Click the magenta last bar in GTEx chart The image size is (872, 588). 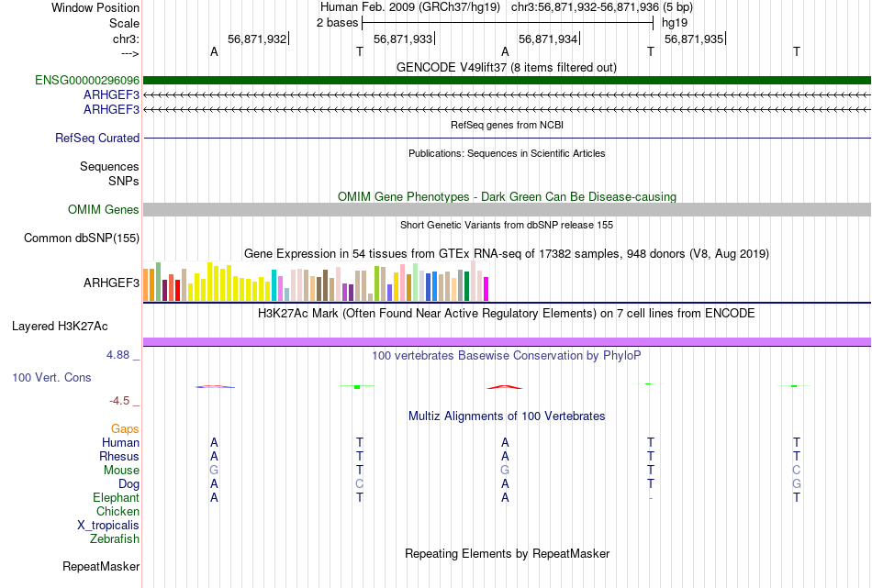coord(486,289)
